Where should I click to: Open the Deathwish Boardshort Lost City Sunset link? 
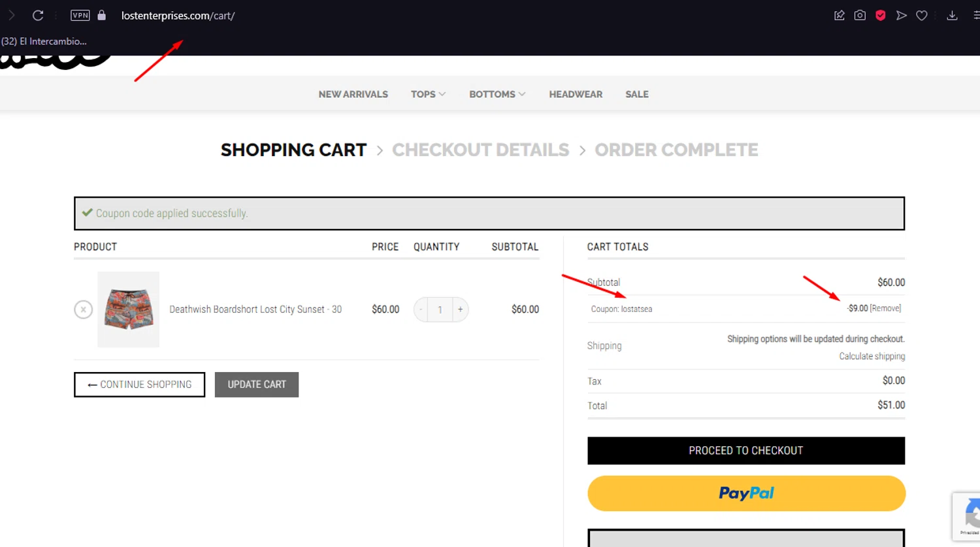(x=255, y=309)
